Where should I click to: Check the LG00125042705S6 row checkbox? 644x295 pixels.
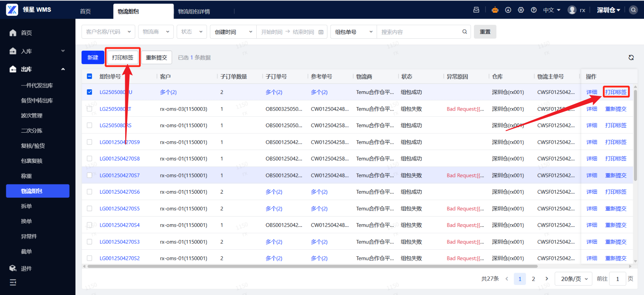(x=89, y=192)
